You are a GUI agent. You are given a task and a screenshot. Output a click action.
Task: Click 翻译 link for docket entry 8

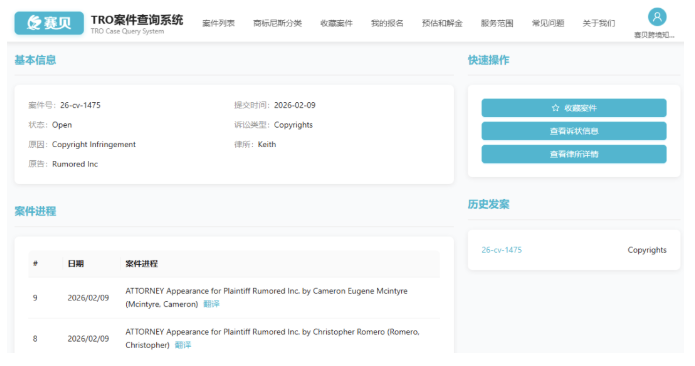(183, 345)
